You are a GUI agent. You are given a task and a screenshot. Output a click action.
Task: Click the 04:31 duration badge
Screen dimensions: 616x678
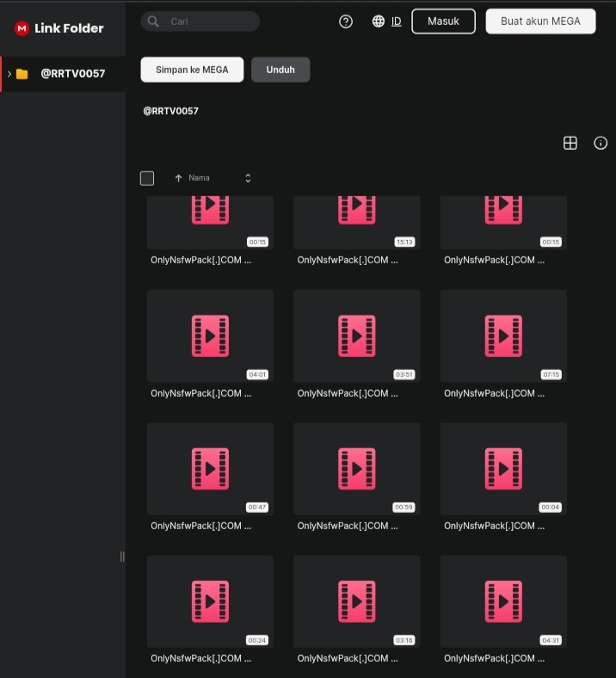551,640
